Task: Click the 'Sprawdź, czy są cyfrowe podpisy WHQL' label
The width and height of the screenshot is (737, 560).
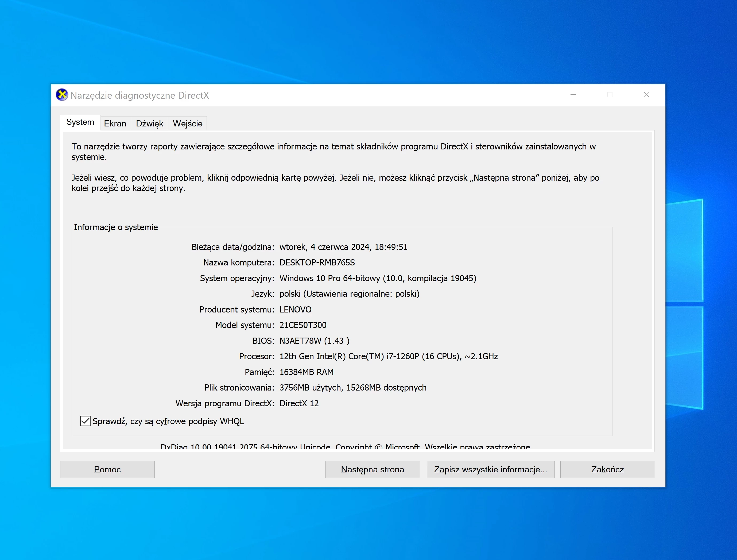Action: coord(168,421)
